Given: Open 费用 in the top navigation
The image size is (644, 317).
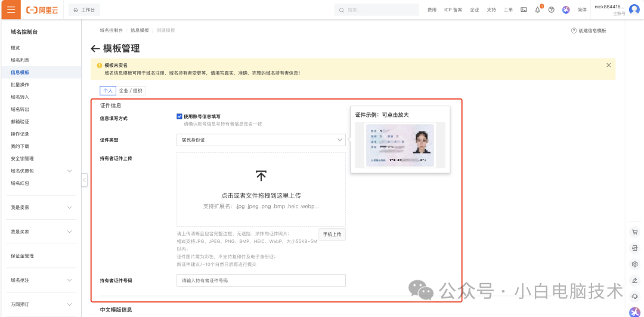Looking at the screenshot, I should tap(432, 10).
